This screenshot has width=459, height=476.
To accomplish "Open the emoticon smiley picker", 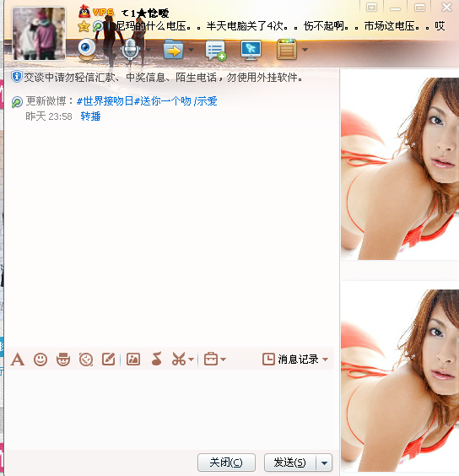I will 40,360.
